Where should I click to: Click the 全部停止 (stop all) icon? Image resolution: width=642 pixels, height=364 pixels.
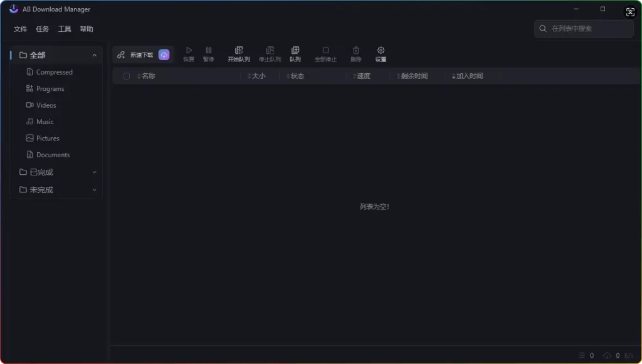click(x=325, y=53)
